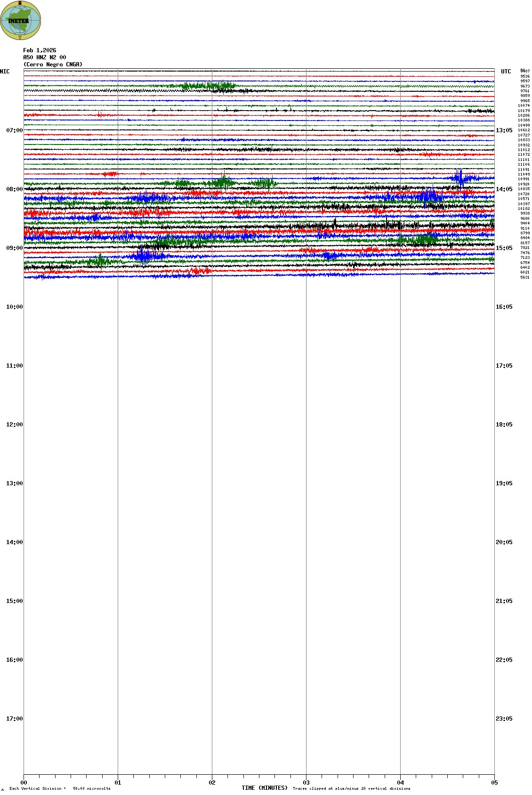Click the Feb 1,2026 date text
The height and width of the screenshot is (795, 532).
(x=40, y=50)
